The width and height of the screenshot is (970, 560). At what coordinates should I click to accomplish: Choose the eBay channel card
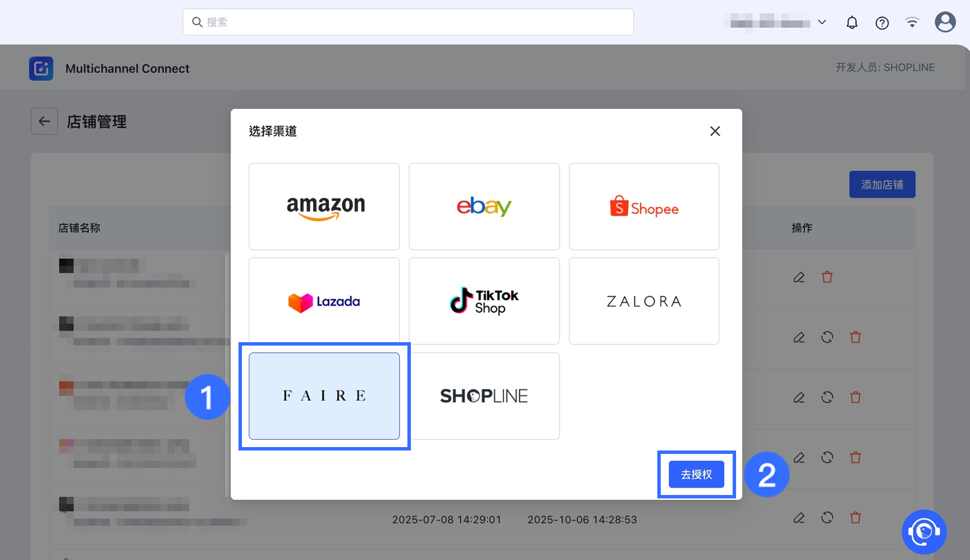484,206
